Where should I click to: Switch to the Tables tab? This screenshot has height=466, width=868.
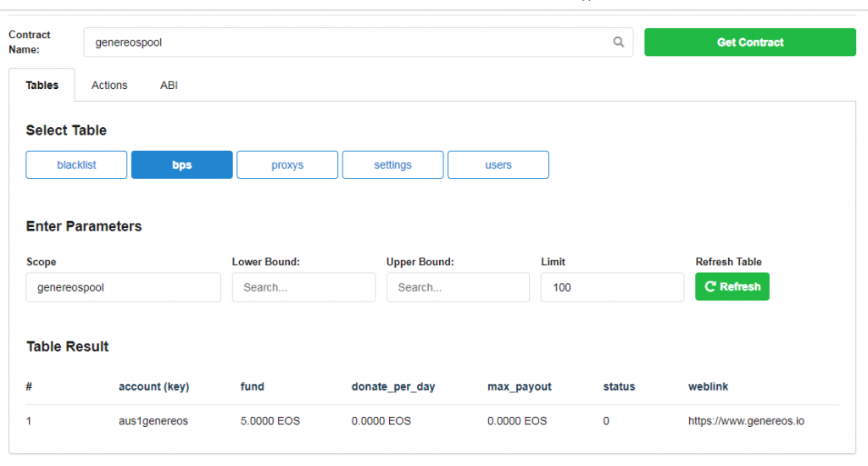tap(42, 86)
